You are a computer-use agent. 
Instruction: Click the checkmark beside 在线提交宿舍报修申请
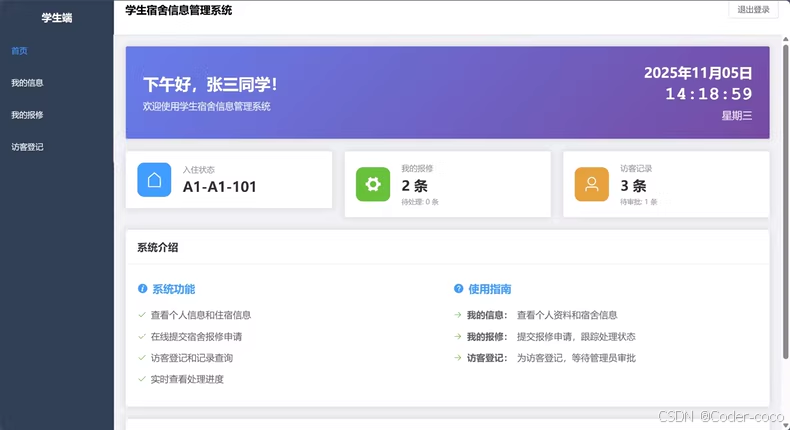click(x=142, y=336)
